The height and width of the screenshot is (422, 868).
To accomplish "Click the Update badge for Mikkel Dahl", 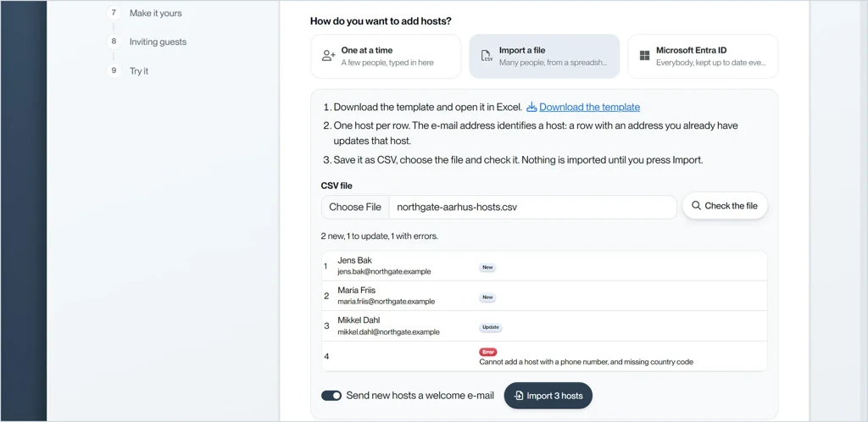I will (491, 327).
